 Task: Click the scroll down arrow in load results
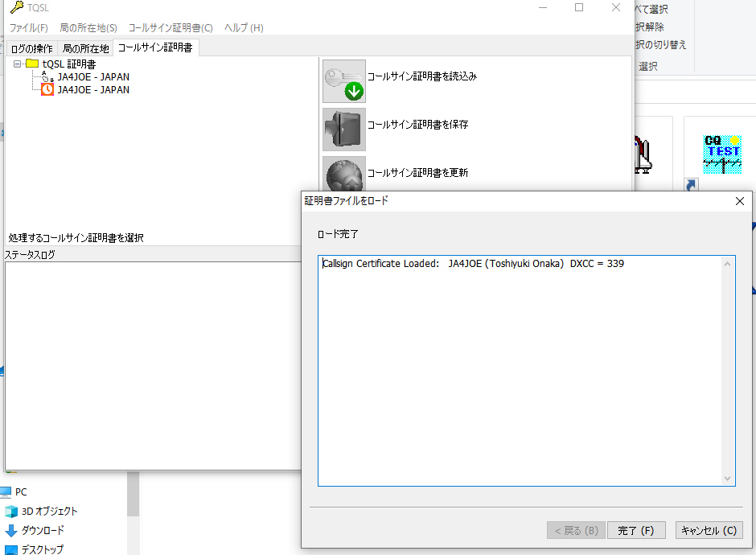[x=728, y=479]
